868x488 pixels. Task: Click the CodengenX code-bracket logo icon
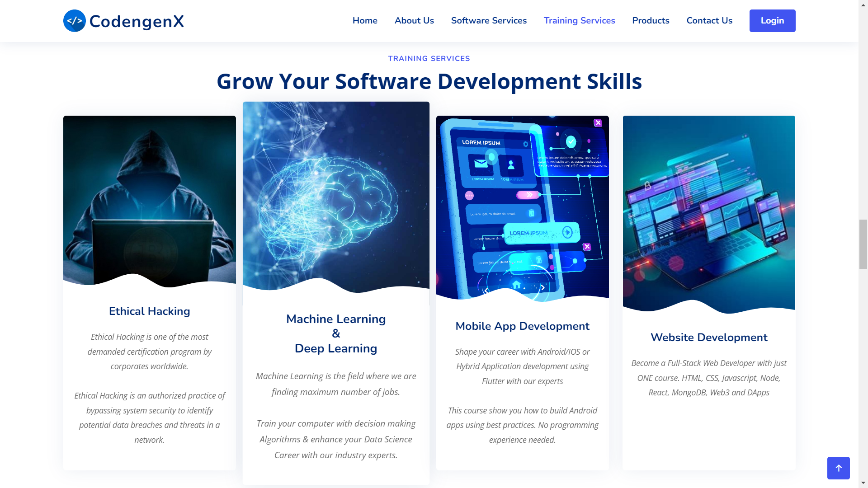(74, 21)
